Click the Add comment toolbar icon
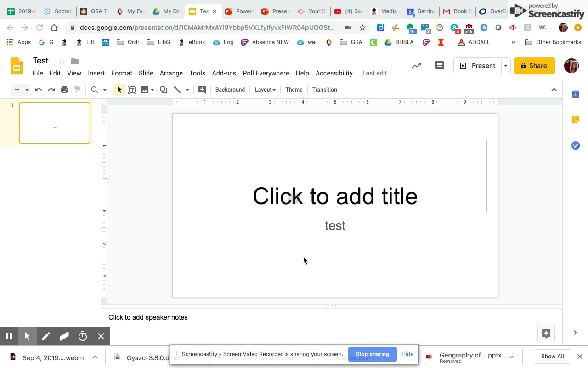This screenshot has height=368, width=588. (202, 90)
